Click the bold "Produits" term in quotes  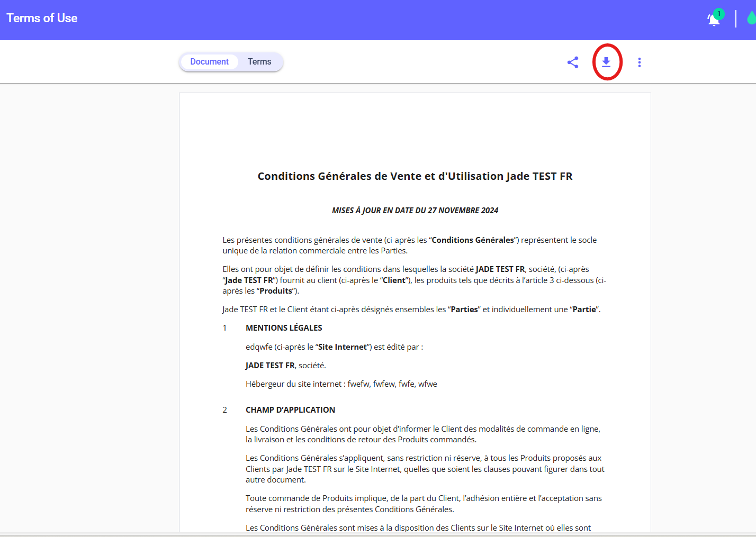(x=276, y=291)
